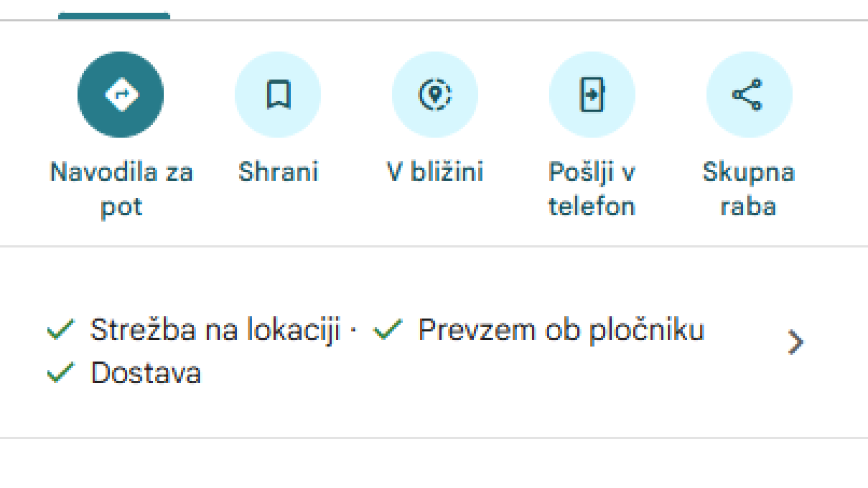Image resolution: width=868 pixels, height=488 pixels.
Task: Click the V bližini nearby pin icon
Action: 435,94
